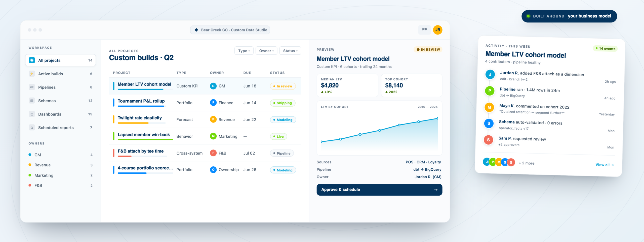Click the Live status pill
The width and height of the screenshot is (644, 242).
click(278, 136)
